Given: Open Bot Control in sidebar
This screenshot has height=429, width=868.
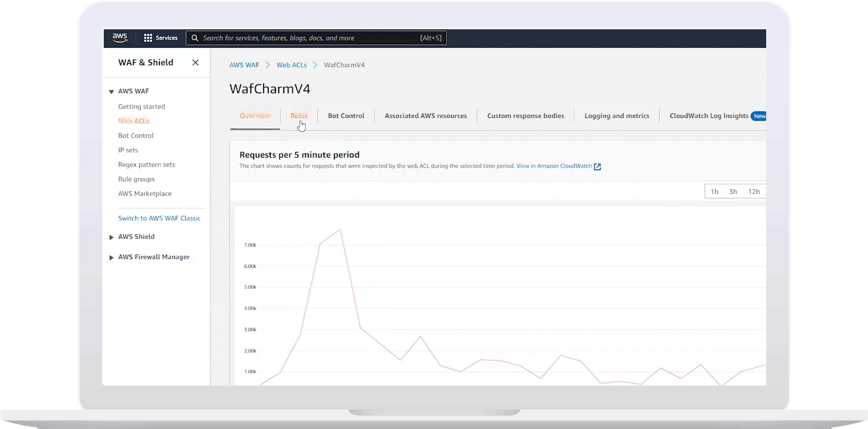Looking at the screenshot, I should [x=136, y=135].
